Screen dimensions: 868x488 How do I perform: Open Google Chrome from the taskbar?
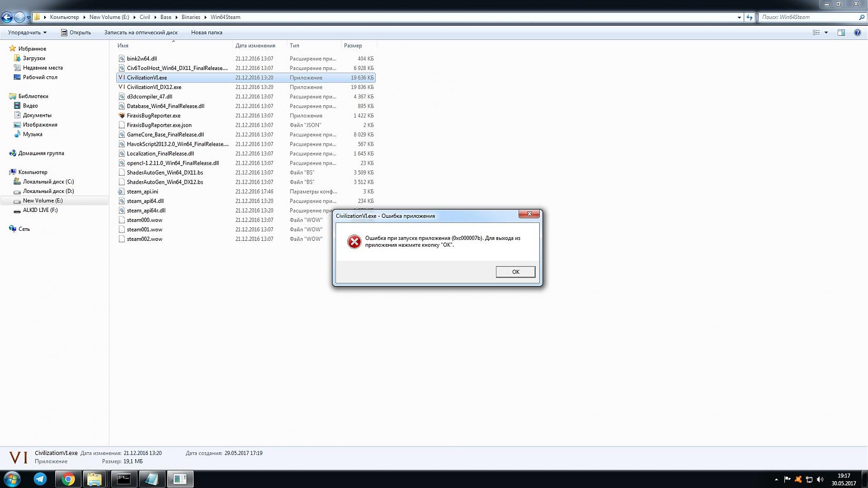68,479
